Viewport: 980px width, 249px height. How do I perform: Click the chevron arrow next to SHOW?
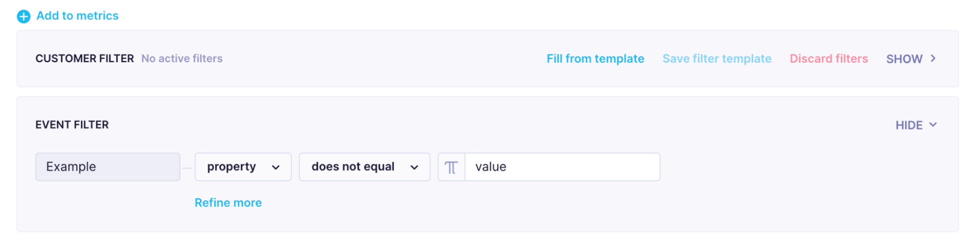tap(933, 58)
